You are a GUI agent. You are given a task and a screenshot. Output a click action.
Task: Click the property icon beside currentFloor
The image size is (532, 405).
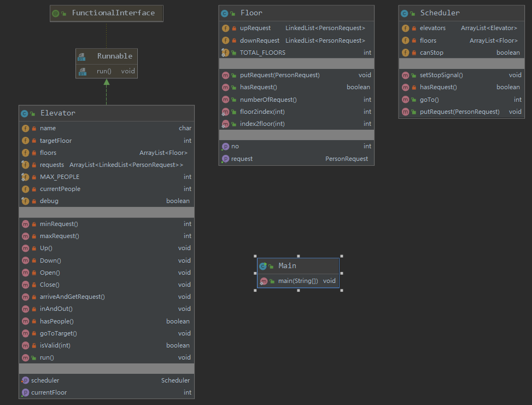[25, 392]
